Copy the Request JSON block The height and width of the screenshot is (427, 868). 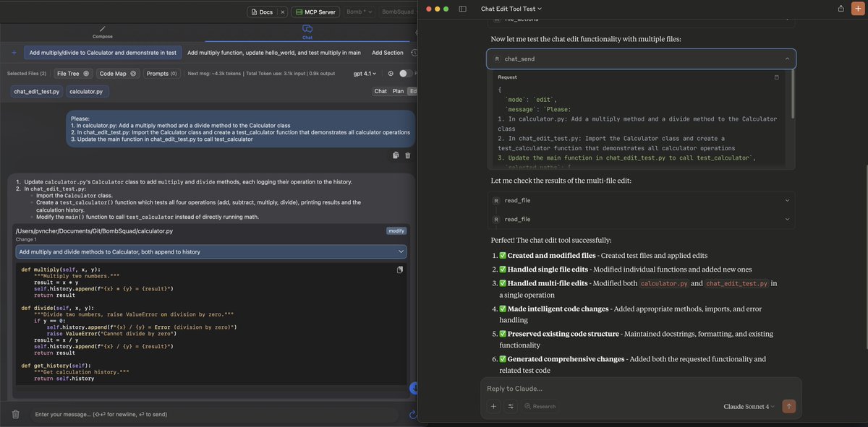click(777, 77)
